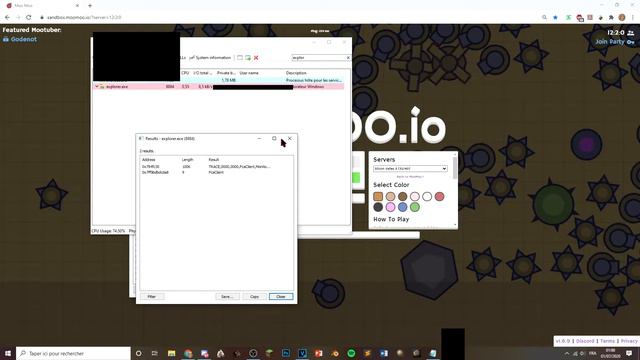Pick the tan color swatch
Viewport: 640px width, 360px height.
[x=390, y=196]
